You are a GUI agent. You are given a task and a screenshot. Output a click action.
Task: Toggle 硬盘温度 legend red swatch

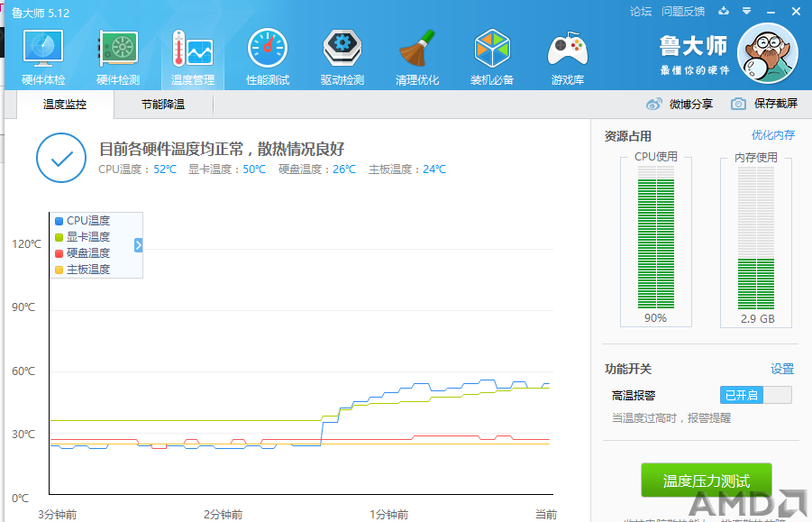59,253
